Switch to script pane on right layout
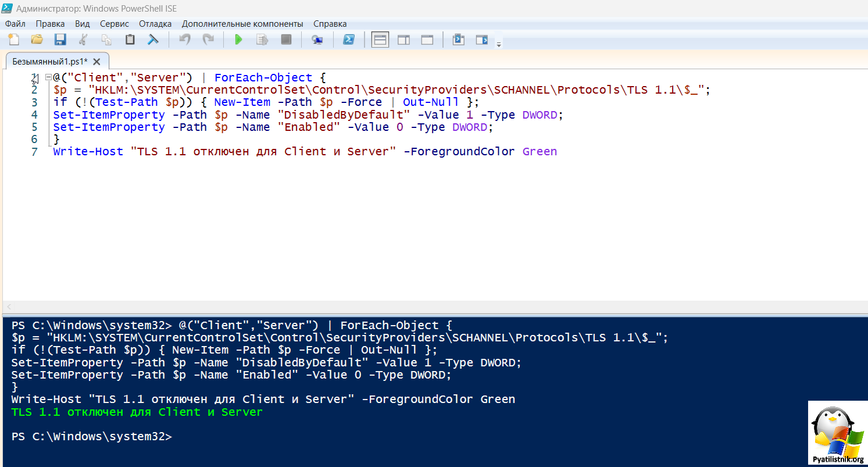The height and width of the screenshot is (467, 868). point(403,40)
